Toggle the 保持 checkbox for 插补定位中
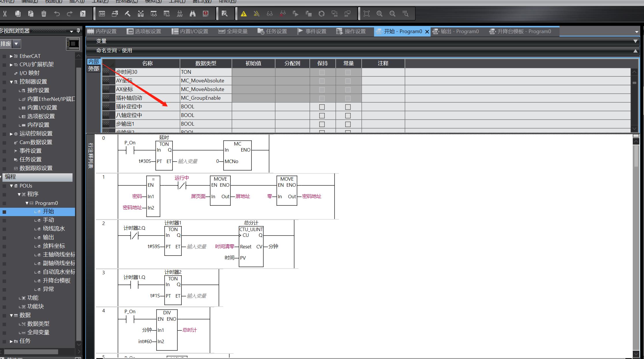644x359 pixels. 322,107
